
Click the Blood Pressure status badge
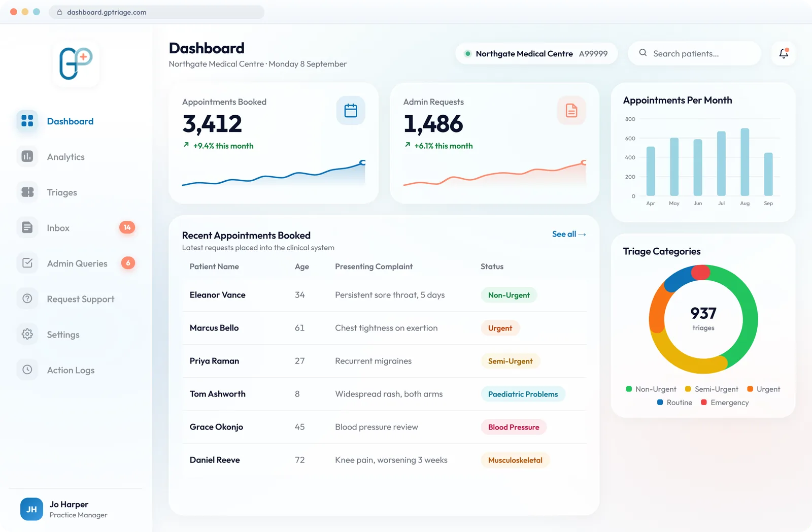point(514,427)
